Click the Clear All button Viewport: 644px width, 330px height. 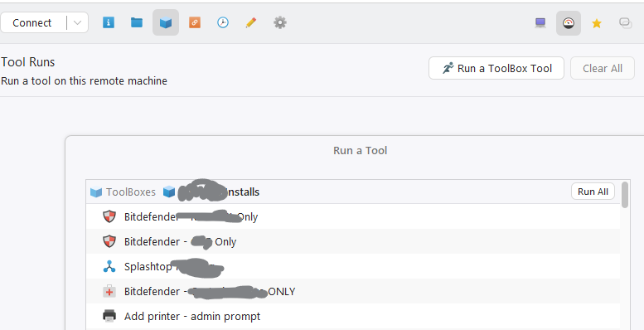pyautogui.click(x=603, y=68)
